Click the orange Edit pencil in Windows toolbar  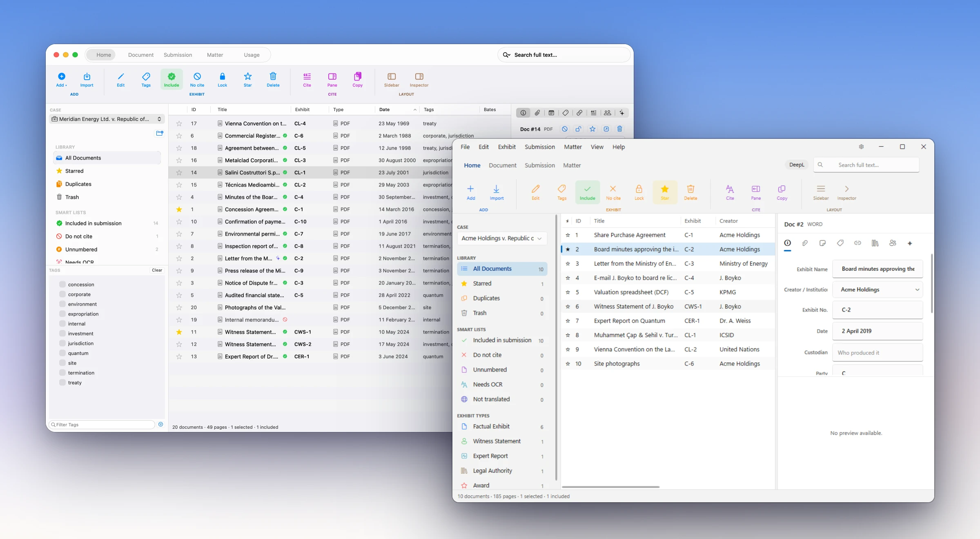click(535, 192)
